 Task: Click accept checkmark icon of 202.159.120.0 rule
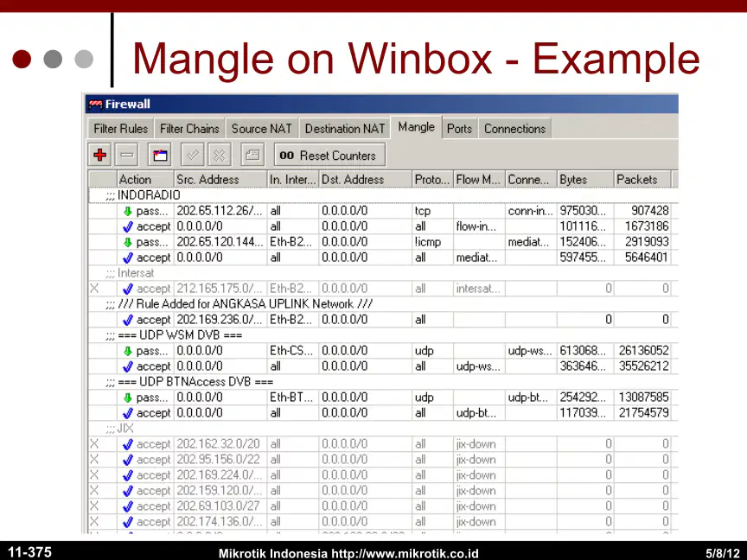pyautogui.click(x=127, y=491)
